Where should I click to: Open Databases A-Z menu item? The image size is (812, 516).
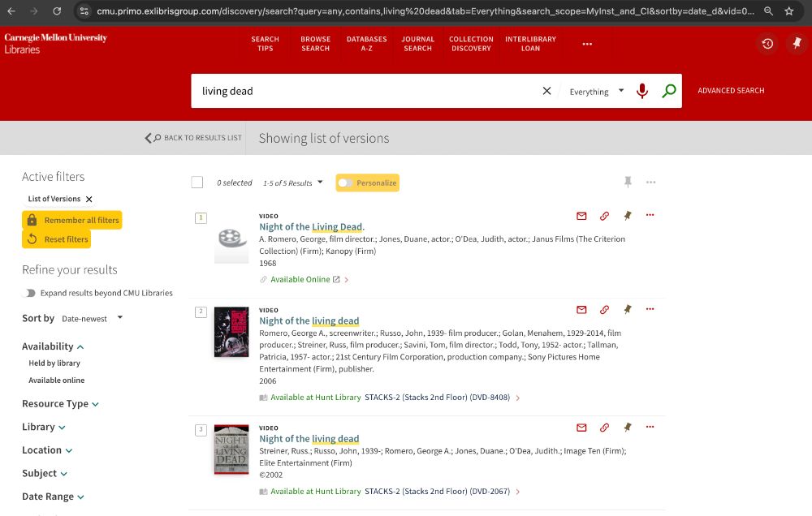(x=367, y=44)
